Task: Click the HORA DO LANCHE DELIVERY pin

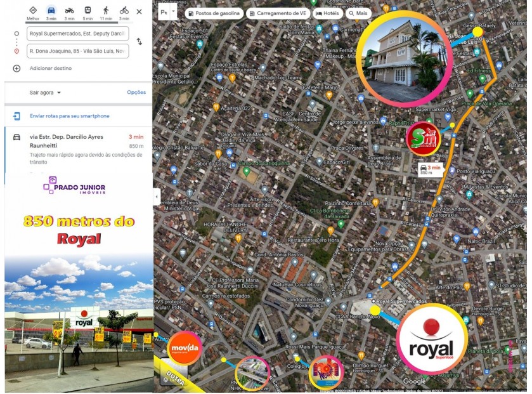Action: point(238,238)
